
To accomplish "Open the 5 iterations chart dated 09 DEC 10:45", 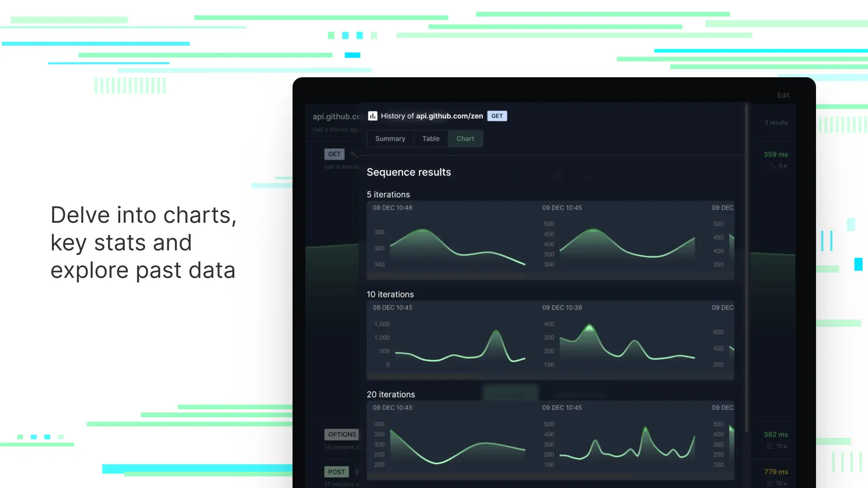I will coord(618,240).
